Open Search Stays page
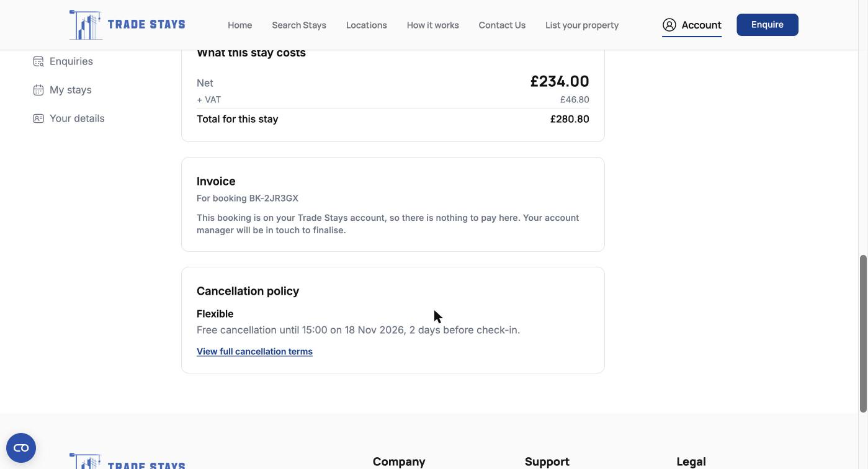Screen dimensions: 868x469 (x=299, y=25)
